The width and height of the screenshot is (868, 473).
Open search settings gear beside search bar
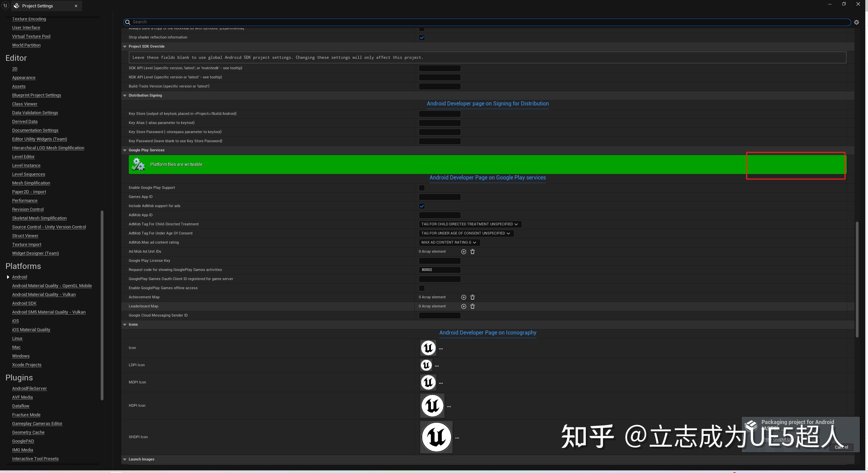[857, 22]
